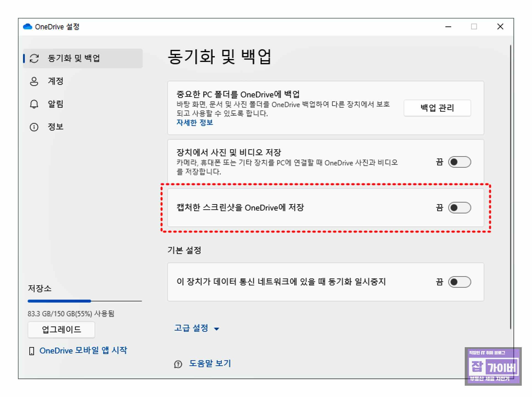Close the OneDrive settings window
Viewport: 532px width, 397px height.
500,27
